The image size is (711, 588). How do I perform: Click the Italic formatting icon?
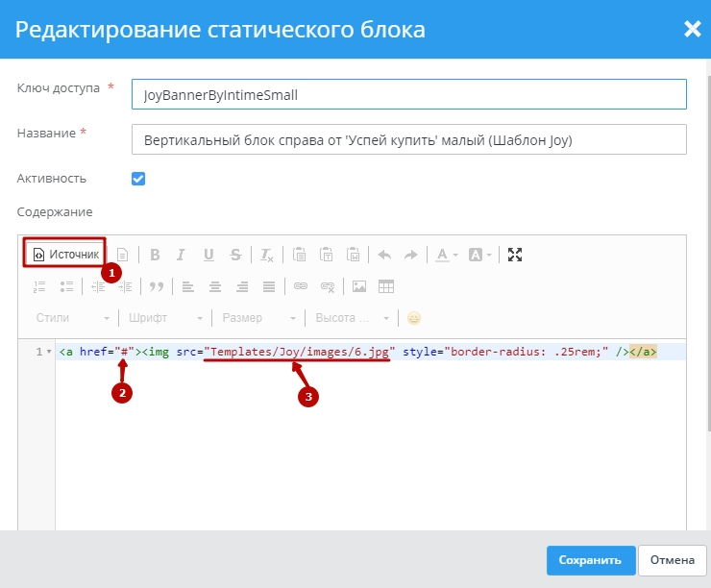pyautogui.click(x=181, y=255)
